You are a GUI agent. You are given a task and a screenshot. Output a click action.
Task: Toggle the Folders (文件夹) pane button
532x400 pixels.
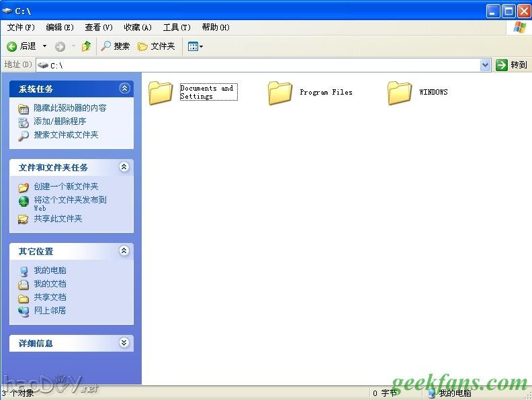(x=156, y=46)
